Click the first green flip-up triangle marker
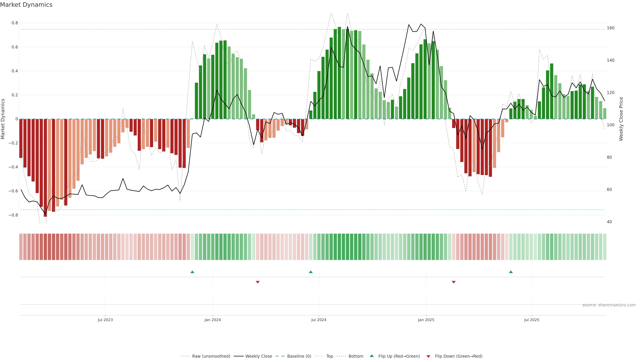 [192, 272]
